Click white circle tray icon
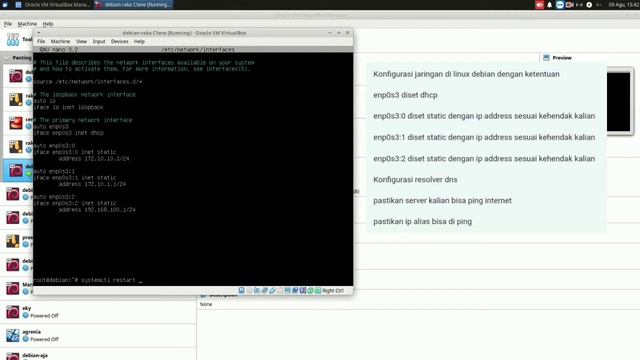The width and height of the screenshot is (640, 360). pos(589,5)
